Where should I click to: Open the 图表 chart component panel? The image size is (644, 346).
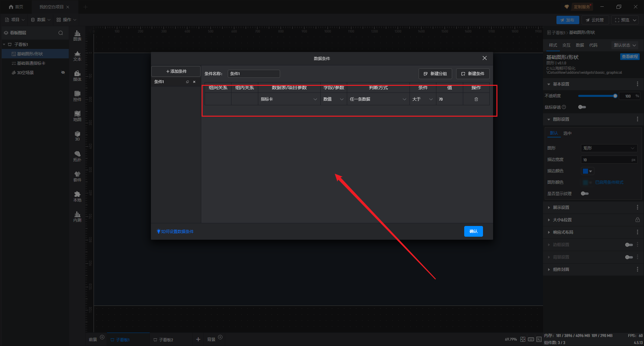(77, 35)
